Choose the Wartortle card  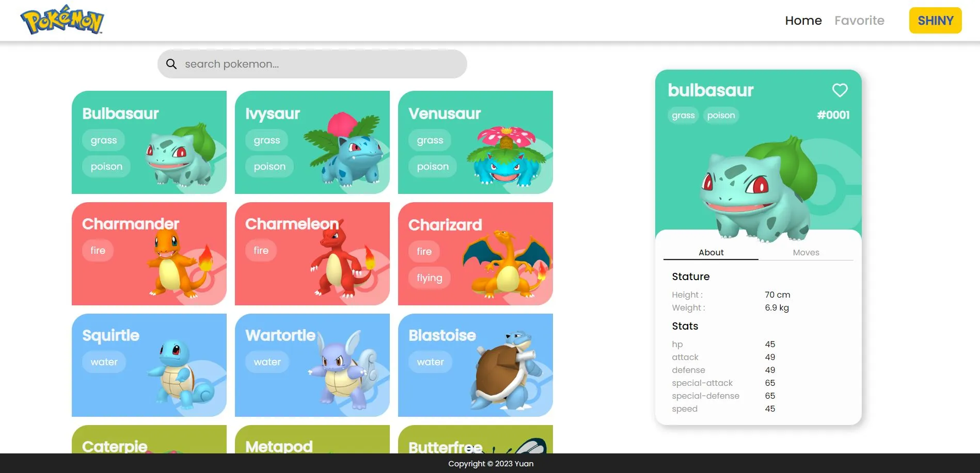[x=312, y=365]
